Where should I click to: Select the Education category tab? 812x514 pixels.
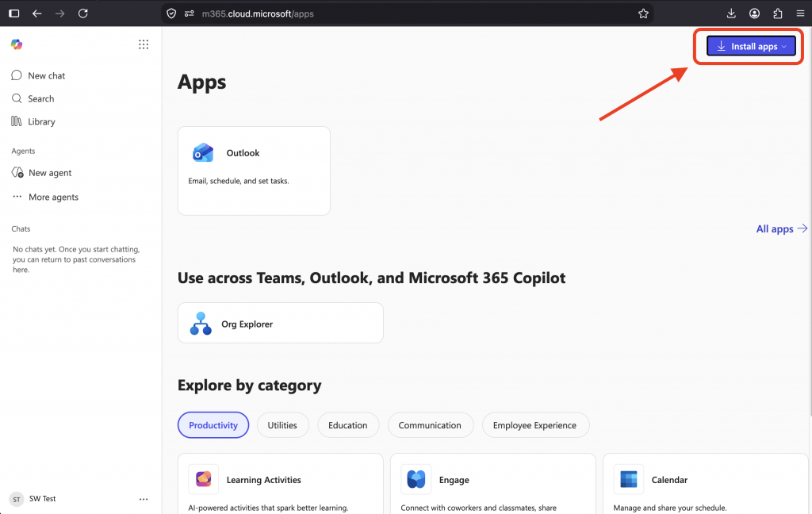click(347, 425)
